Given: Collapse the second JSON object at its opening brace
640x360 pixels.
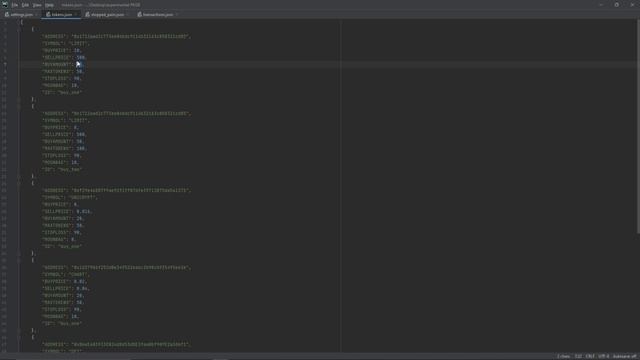Looking at the screenshot, I should point(18,106).
